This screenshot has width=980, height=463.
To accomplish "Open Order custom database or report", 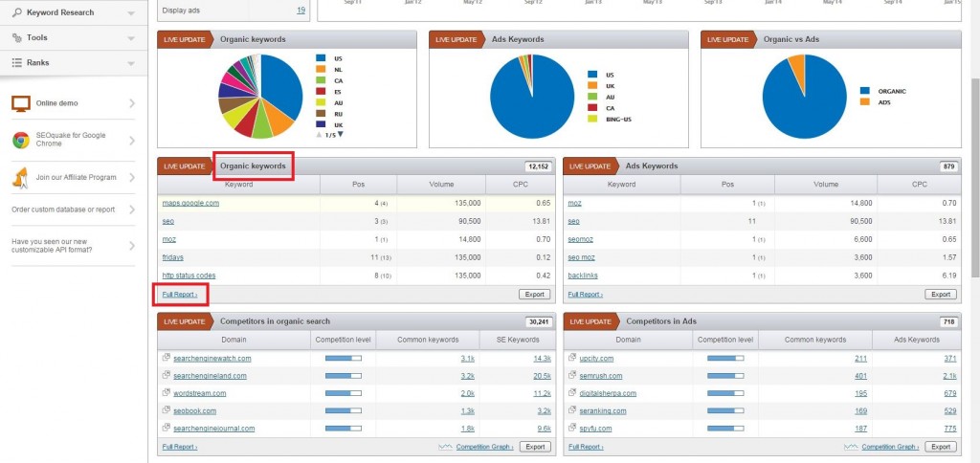I will [73, 209].
